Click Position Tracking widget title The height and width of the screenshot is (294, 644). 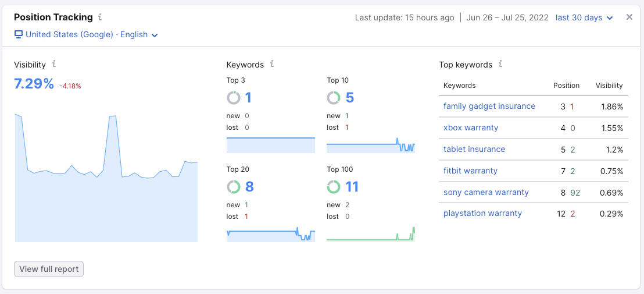[x=53, y=17]
